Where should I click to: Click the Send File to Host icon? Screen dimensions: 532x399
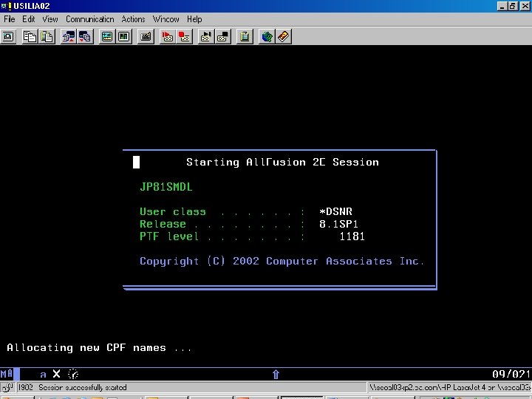tap(68, 36)
